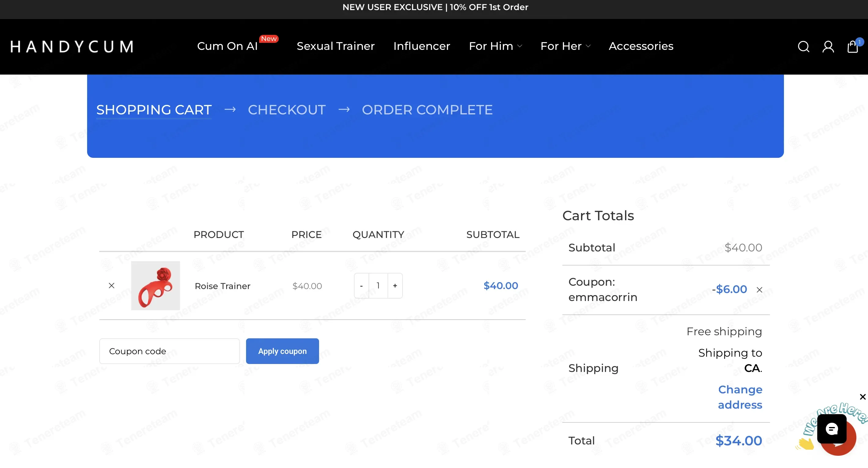Image resolution: width=868 pixels, height=468 pixels.
Task: Open the live chat widget
Action: 832,429
